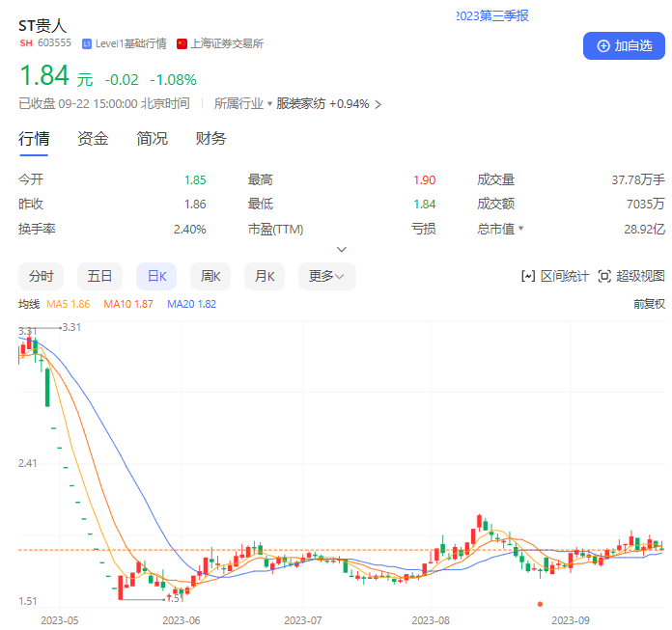Click the 今开 1.85 value
672x630 pixels.
coord(195,179)
